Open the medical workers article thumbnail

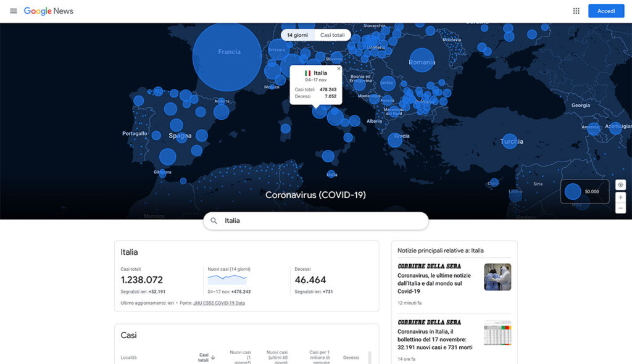coord(497,277)
